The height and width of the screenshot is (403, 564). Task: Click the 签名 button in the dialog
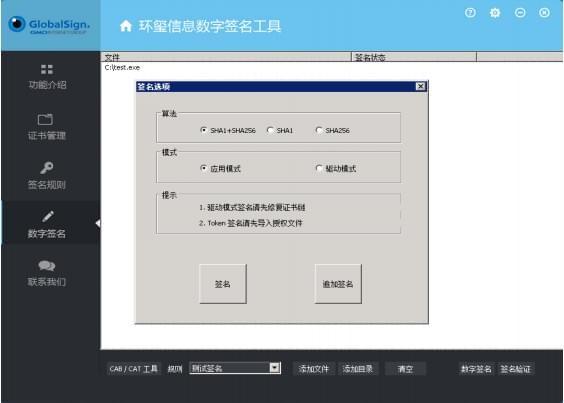(x=223, y=284)
